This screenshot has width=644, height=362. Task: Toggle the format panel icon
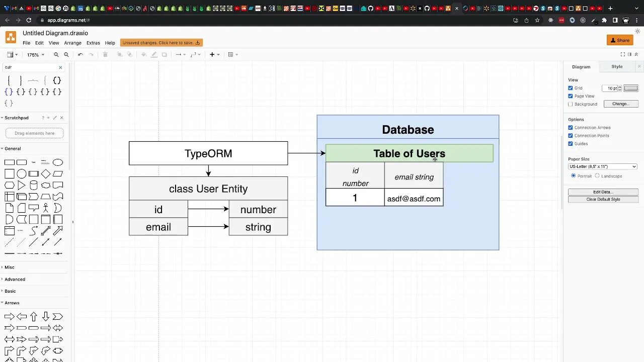pos(629,54)
